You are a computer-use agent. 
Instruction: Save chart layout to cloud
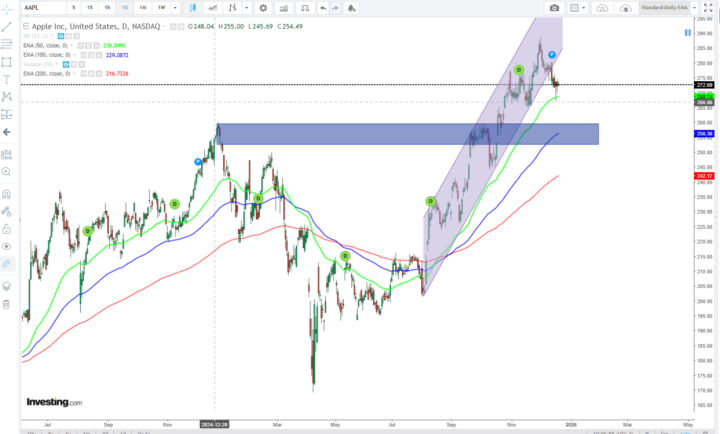click(625, 8)
